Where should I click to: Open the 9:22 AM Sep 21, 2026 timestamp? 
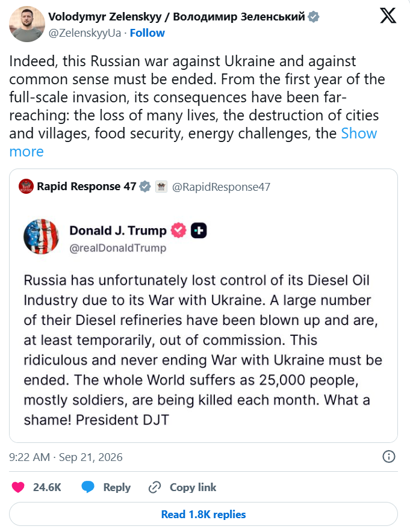[x=66, y=457]
